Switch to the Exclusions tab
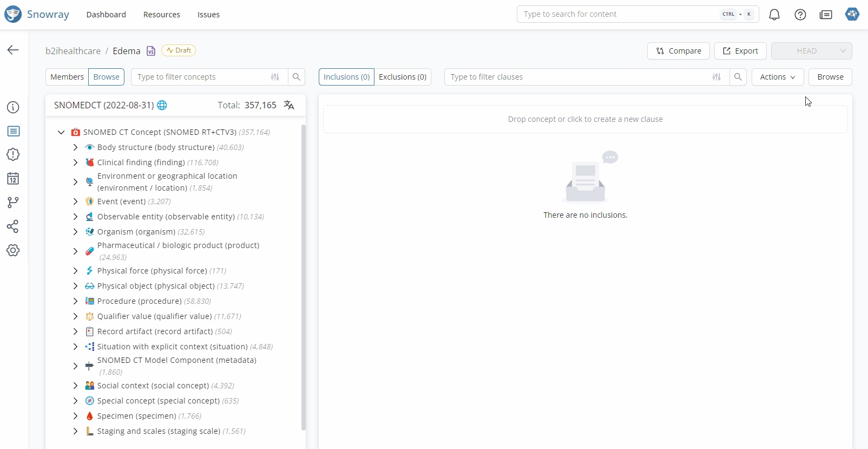The width and height of the screenshot is (868, 449). point(403,77)
